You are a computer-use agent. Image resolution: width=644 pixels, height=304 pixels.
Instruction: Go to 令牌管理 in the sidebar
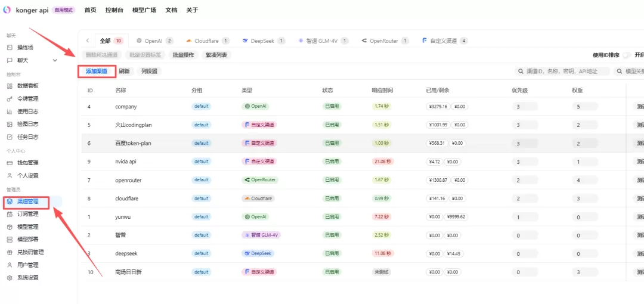tap(27, 98)
